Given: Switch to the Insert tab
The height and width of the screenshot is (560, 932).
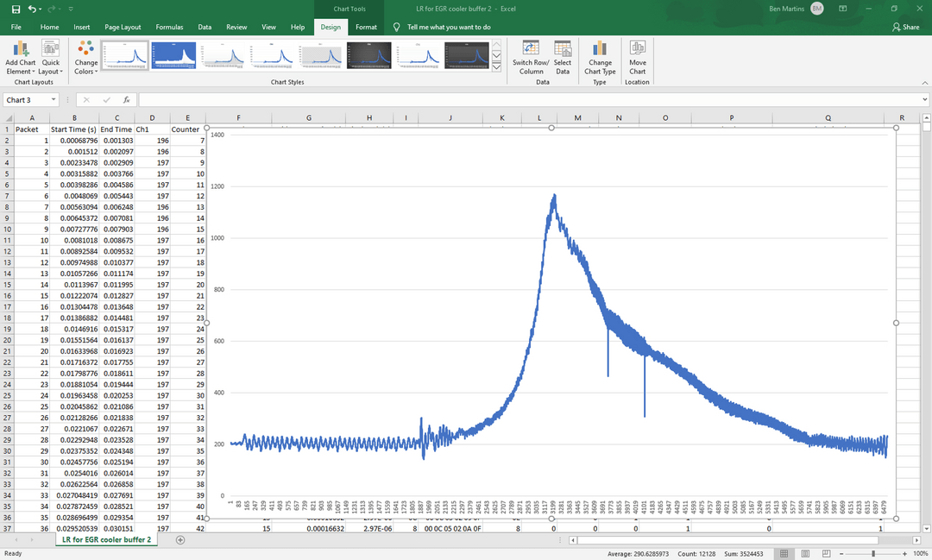Looking at the screenshot, I should [x=81, y=27].
